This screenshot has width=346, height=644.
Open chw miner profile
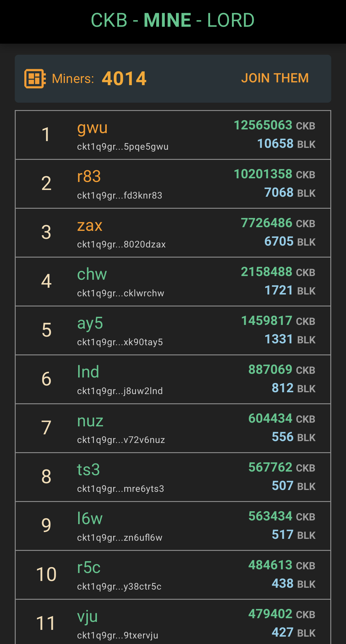92,275
